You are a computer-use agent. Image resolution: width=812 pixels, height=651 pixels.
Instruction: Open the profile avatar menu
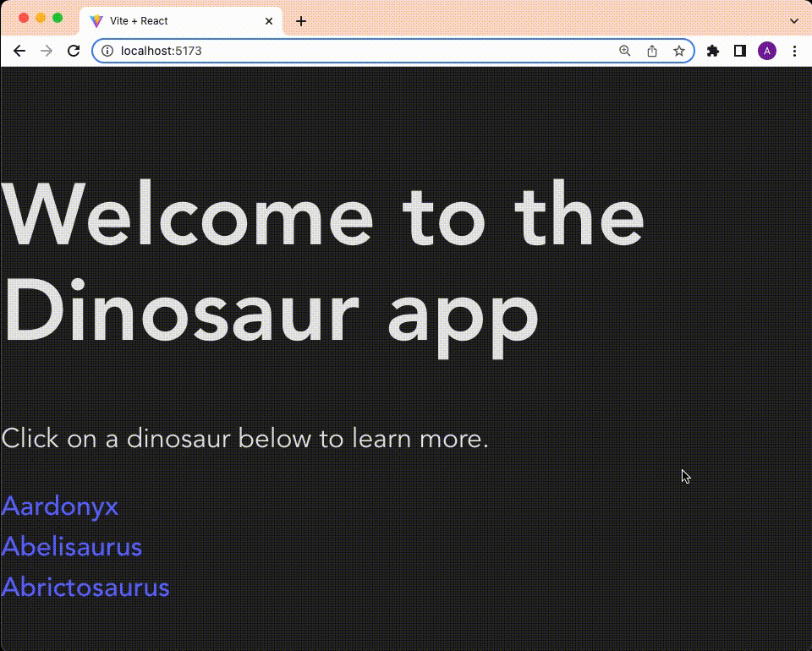[767, 51]
